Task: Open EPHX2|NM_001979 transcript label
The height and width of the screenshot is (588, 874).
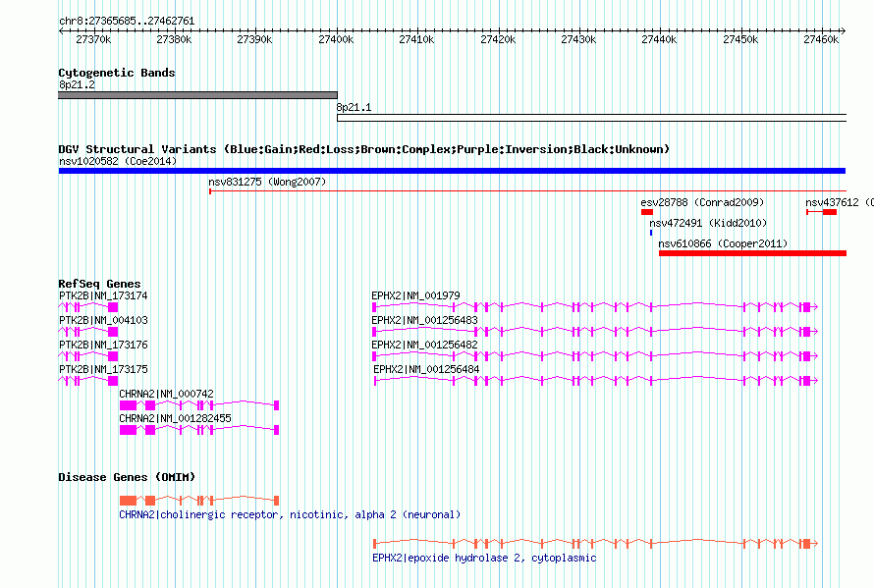Action: 415,295
